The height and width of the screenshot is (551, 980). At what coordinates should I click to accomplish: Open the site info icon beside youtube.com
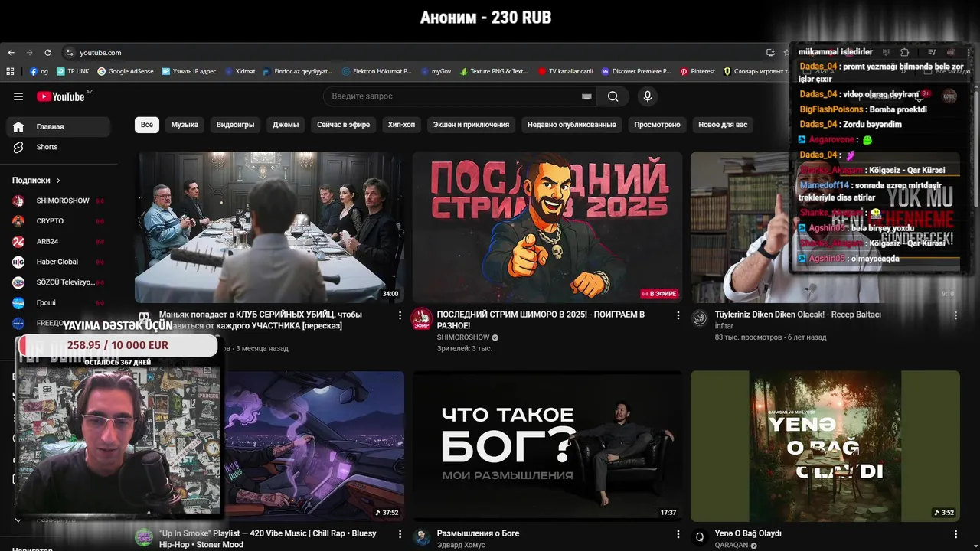click(70, 53)
